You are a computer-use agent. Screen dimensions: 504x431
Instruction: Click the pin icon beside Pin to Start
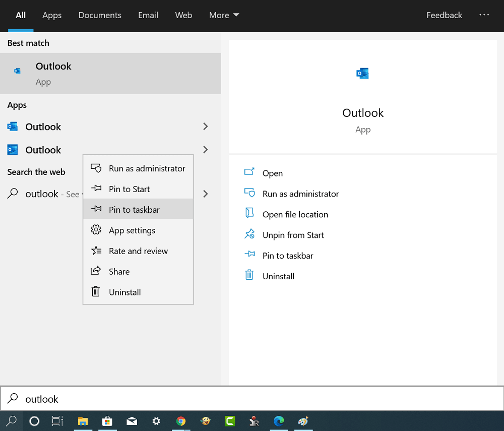point(96,188)
